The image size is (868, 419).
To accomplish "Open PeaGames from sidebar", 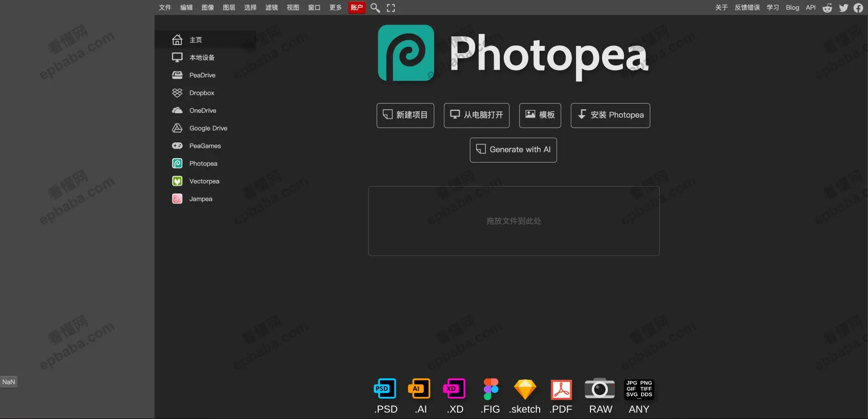I will (x=205, y=146).
